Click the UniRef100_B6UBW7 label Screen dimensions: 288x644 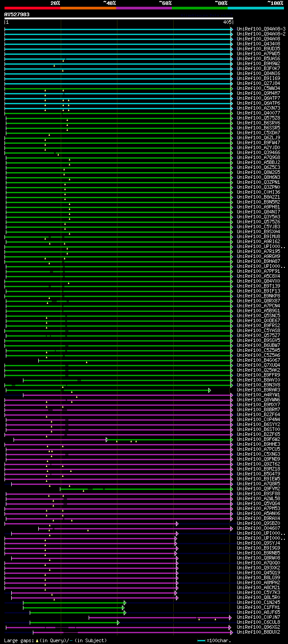[x=258, y=345]
